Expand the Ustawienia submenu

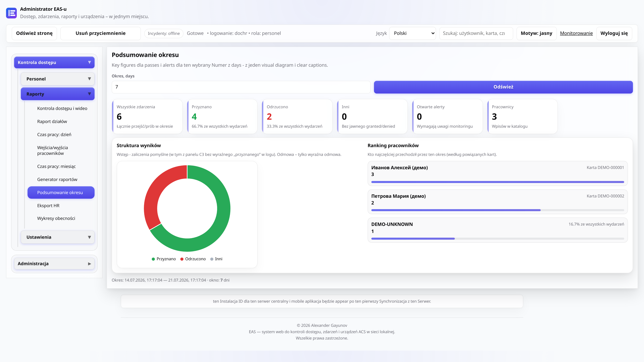tap(58, 237)
